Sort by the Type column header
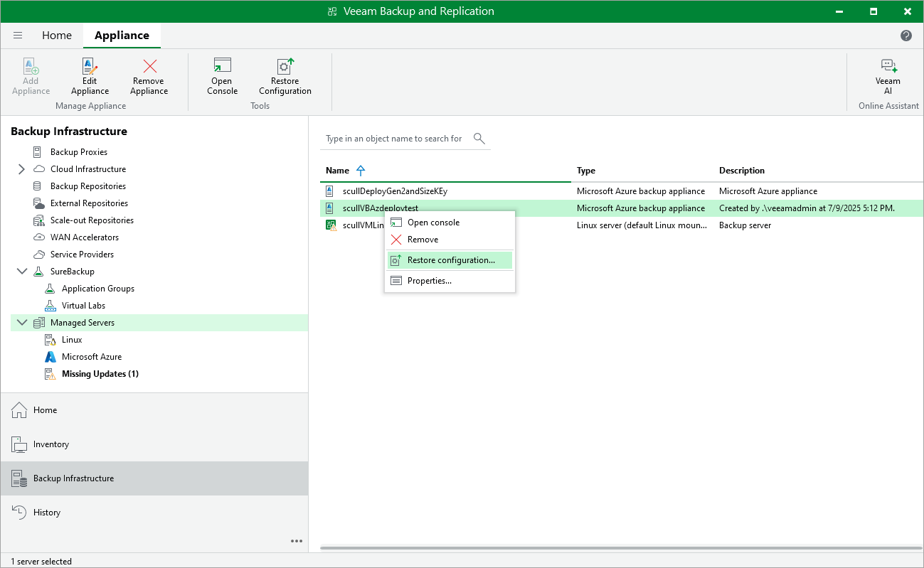The height and width of the screenshot is (568, 924). [586, 171]
